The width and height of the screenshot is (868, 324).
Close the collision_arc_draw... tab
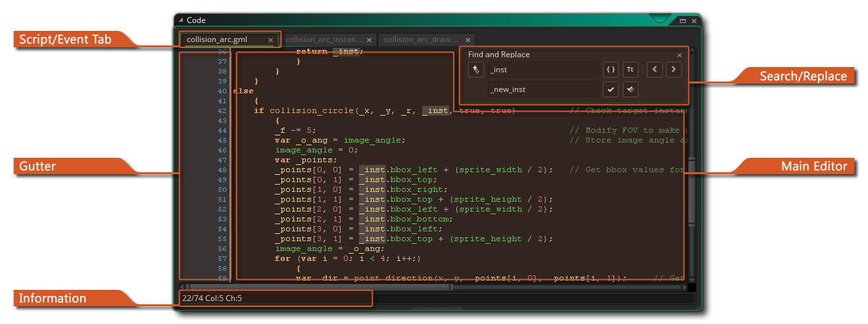[468, 40]
